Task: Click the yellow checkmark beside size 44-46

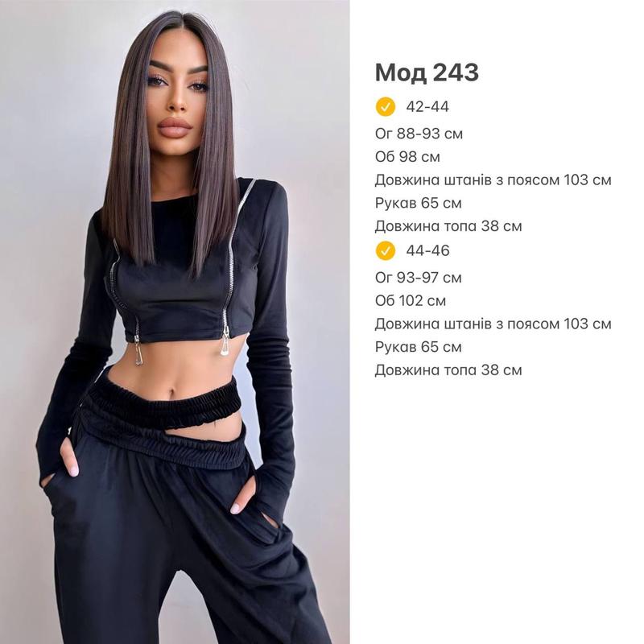Action: pos(385,250)
